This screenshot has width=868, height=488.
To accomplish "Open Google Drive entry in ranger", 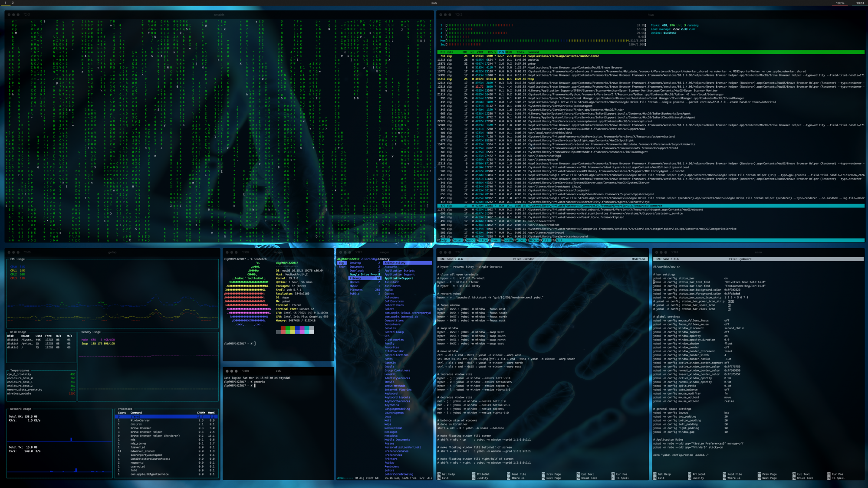I will (x=365, y=275).
